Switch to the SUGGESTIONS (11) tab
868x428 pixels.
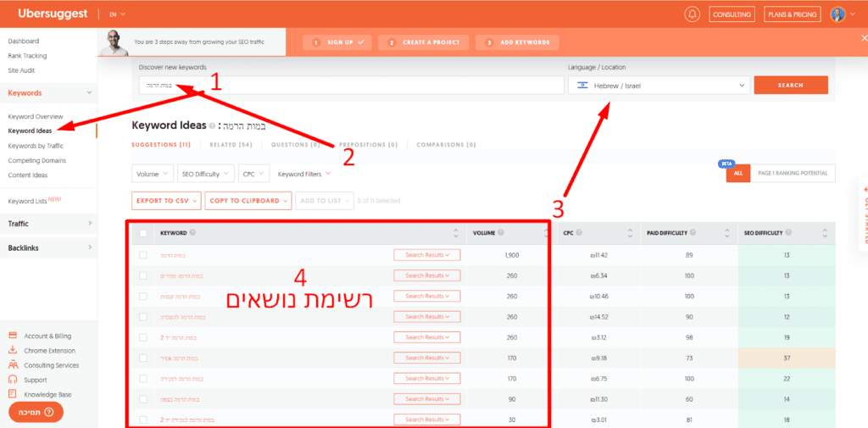pos(161,145)
